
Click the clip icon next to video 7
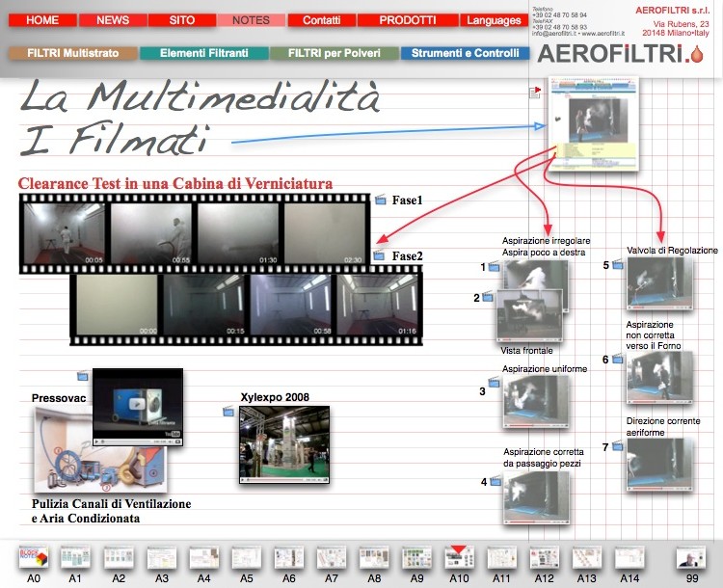point(618,446)
